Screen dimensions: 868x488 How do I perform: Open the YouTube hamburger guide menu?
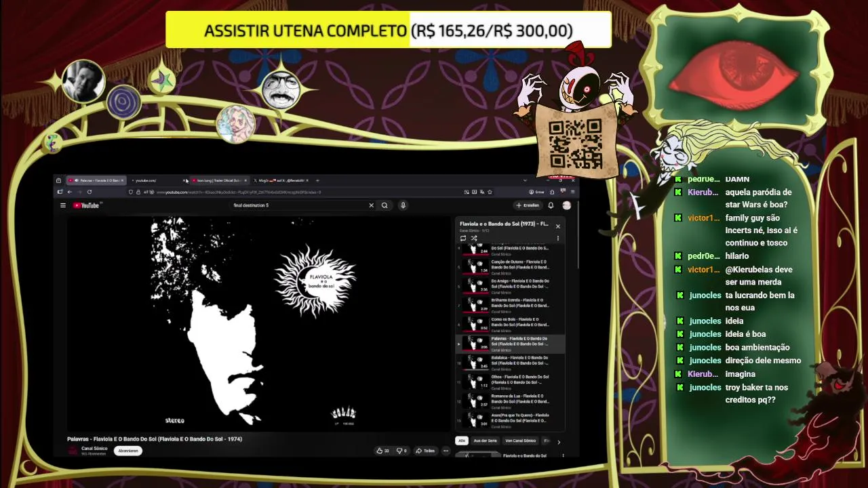click(63, 205)
